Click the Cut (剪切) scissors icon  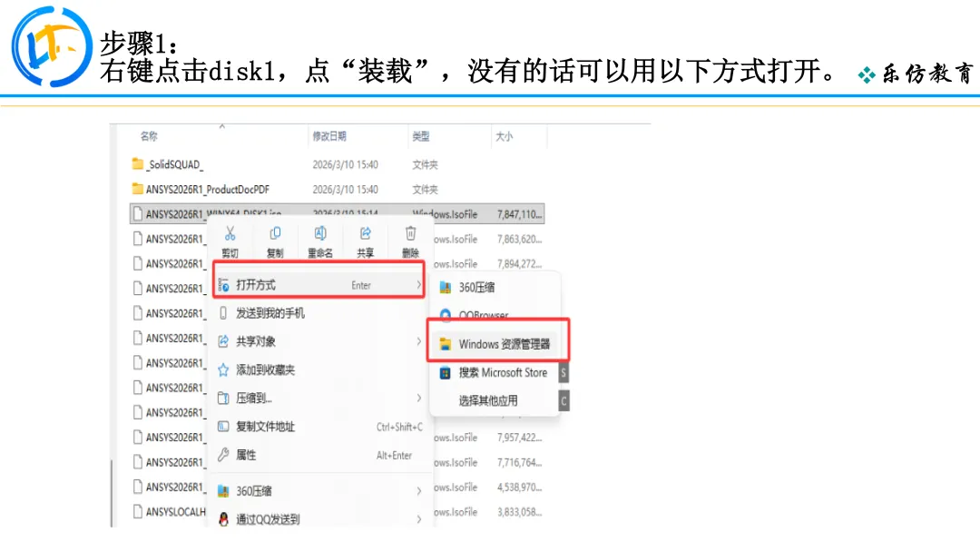point(230,234)
